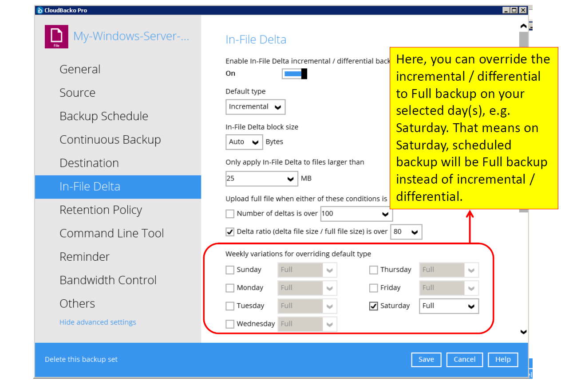Viewport: 561px width, 392px height.
Task: Uncheck the Saturday override checkbox
Action: pos(374,306)
